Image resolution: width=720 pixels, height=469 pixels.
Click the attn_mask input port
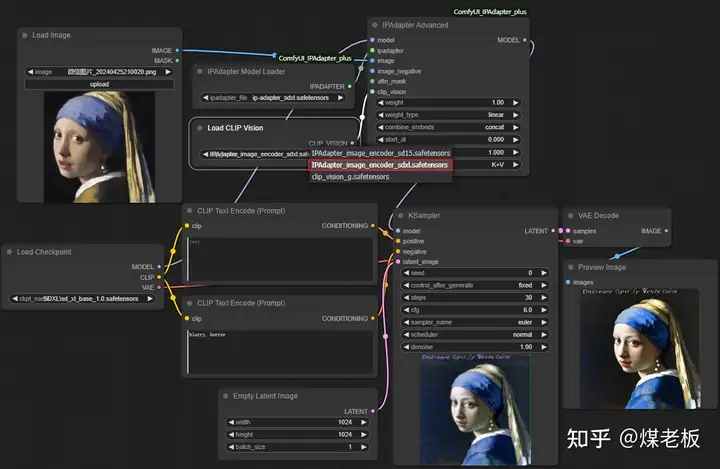[372, 81]
